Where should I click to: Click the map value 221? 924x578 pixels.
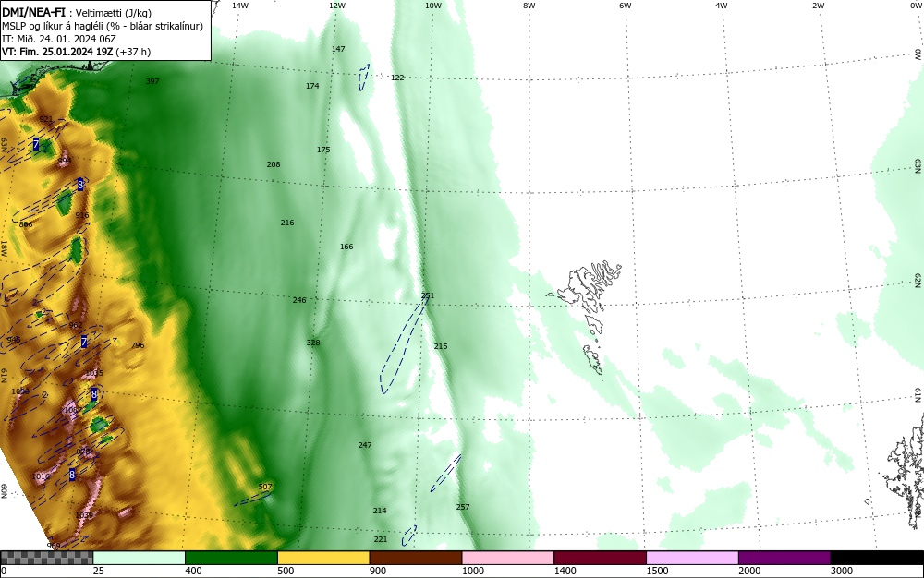pos(381,539)
